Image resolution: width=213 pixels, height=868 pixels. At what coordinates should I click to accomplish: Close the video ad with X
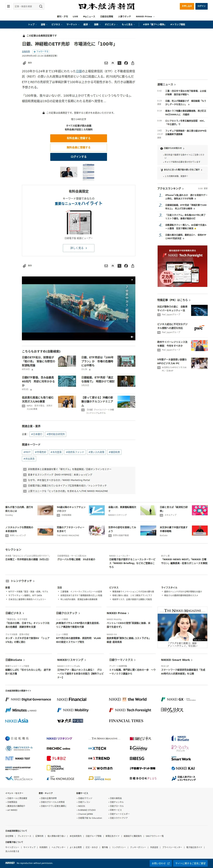tap(132, 280)
